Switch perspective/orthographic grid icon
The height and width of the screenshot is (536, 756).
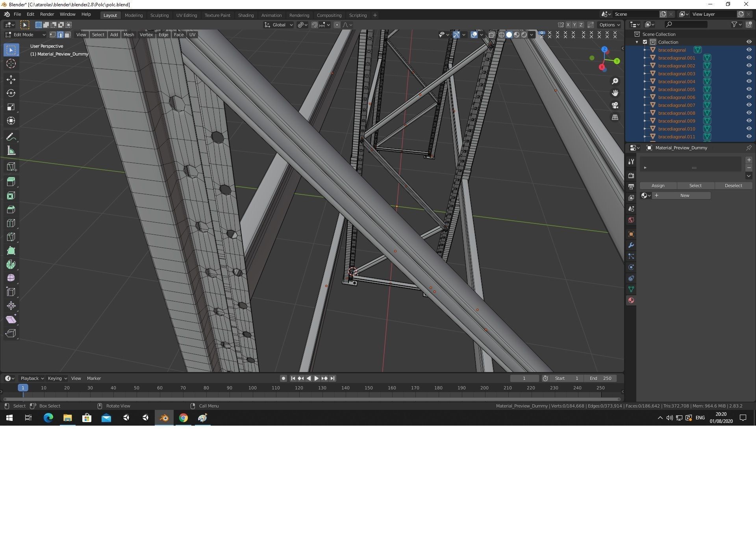615,117
